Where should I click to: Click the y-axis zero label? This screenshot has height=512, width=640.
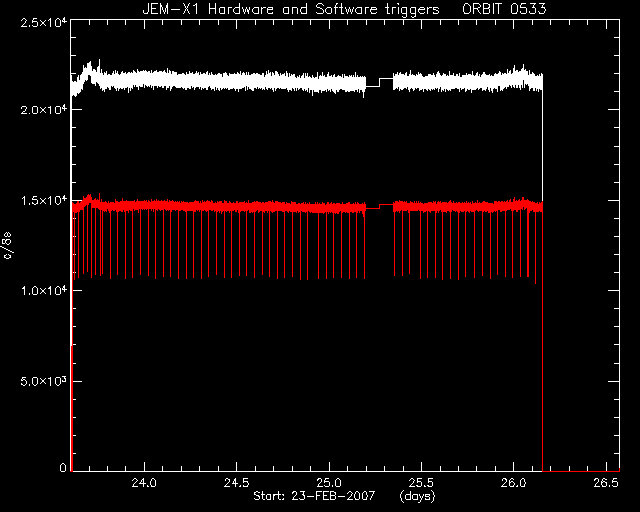[63, 468]
